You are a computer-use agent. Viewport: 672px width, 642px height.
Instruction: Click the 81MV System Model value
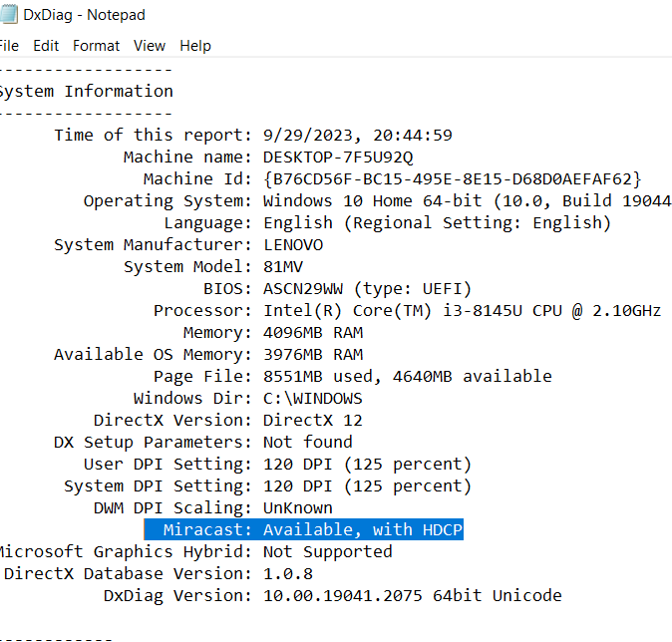(283, 267)
